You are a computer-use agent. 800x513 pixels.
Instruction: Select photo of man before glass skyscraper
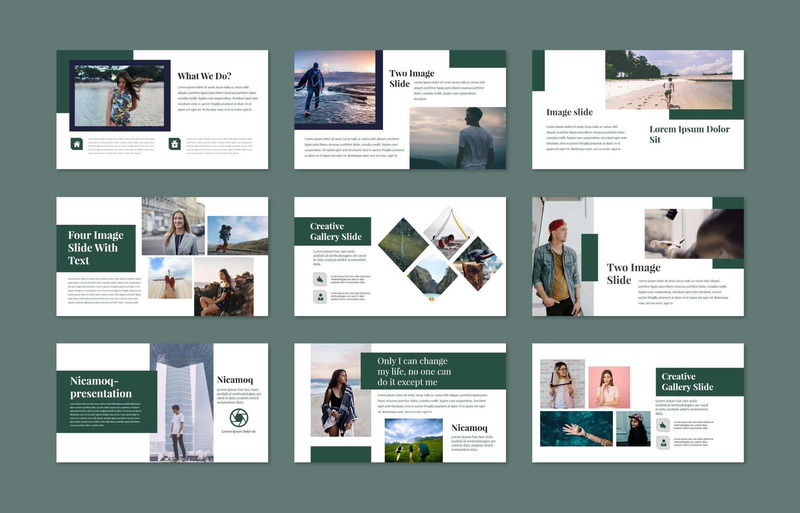click(181, 402)
